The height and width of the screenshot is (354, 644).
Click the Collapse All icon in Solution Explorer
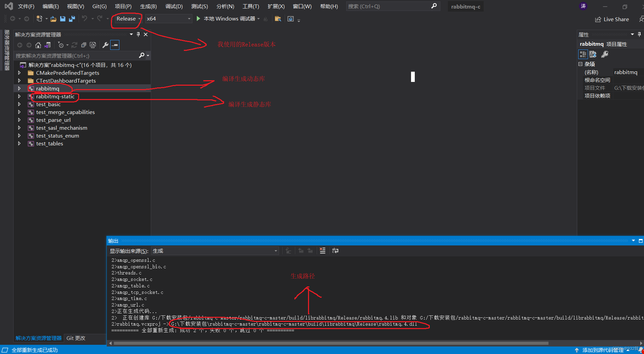point(84,45)
